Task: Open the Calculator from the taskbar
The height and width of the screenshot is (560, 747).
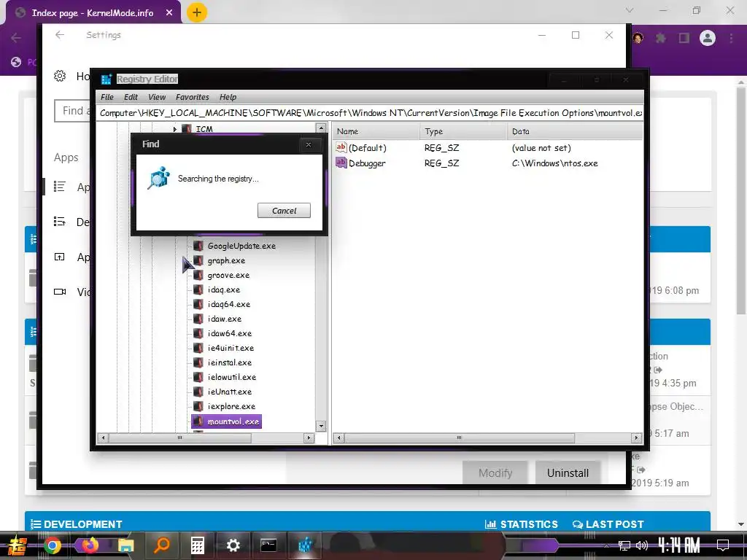Action: coord(197,545)
